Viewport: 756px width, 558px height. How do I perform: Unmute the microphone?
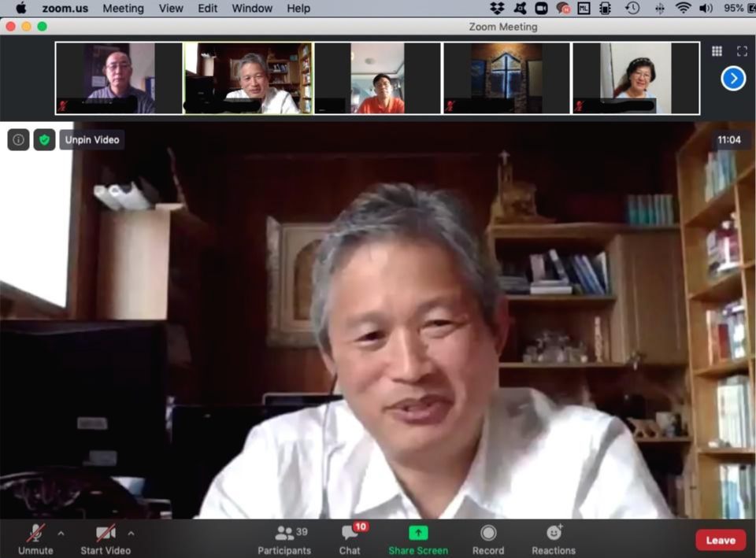click(35, 540)
